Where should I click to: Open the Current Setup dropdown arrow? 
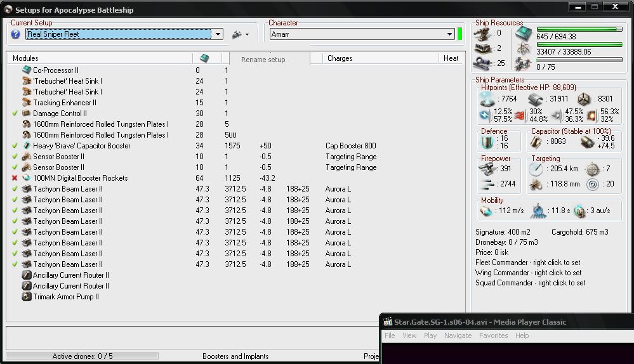218,34
